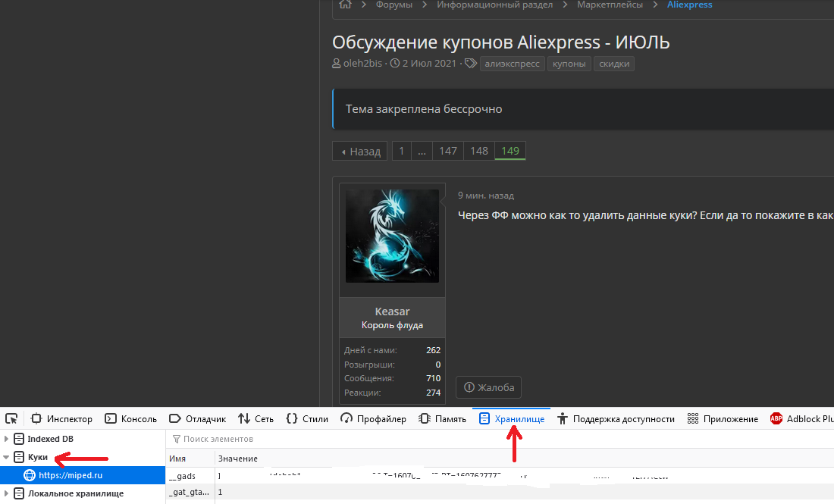Report the post with Жалоба

(488, 387)
